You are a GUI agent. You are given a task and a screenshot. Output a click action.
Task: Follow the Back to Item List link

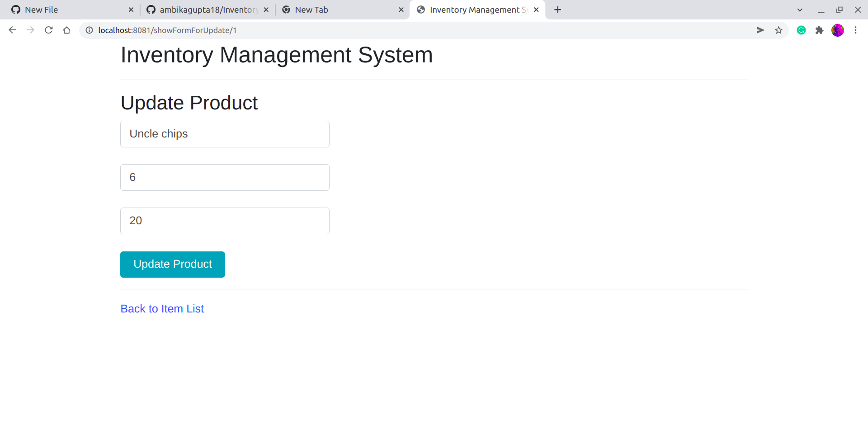(x=162, y=309)
